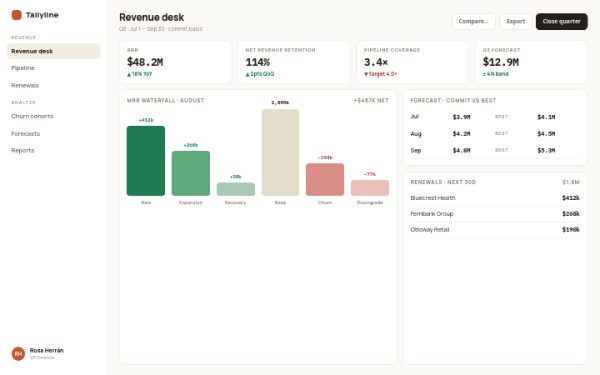Click the Aug commit value $4.2M
The width and height of the screenshot is (600, 375).
461,134
